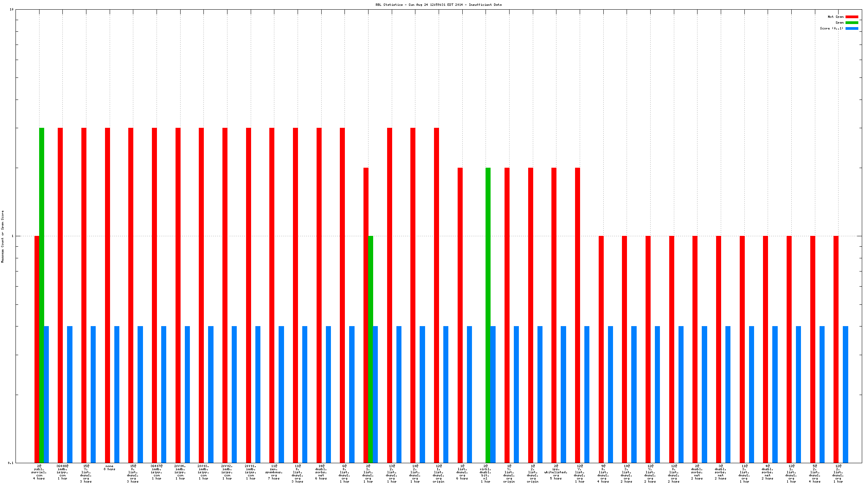This screenshot has height=488, width=868.
Task: Click the y-axis tick label 10
Action: coord(11,9)
